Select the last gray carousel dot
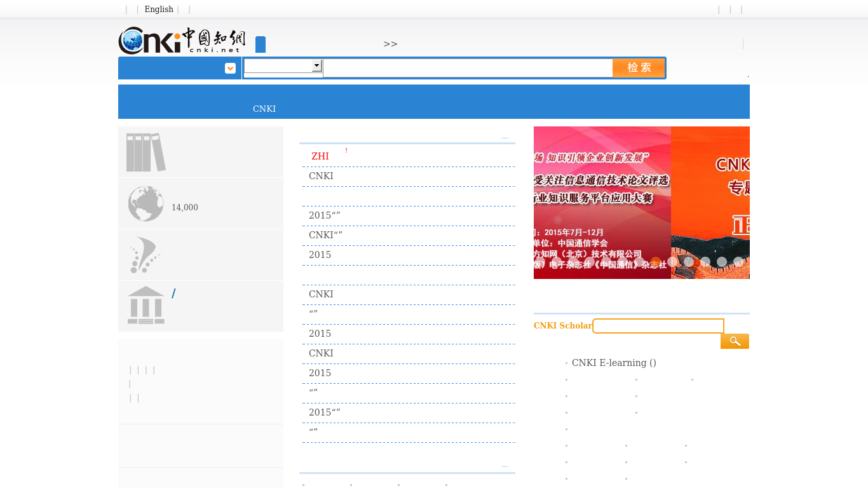The height and width of the screenshot is (488, 868). [x=738, y=261]
